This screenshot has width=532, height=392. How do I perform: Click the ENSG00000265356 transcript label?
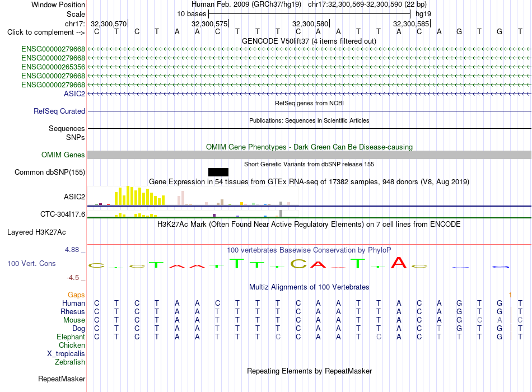point(53,67)
